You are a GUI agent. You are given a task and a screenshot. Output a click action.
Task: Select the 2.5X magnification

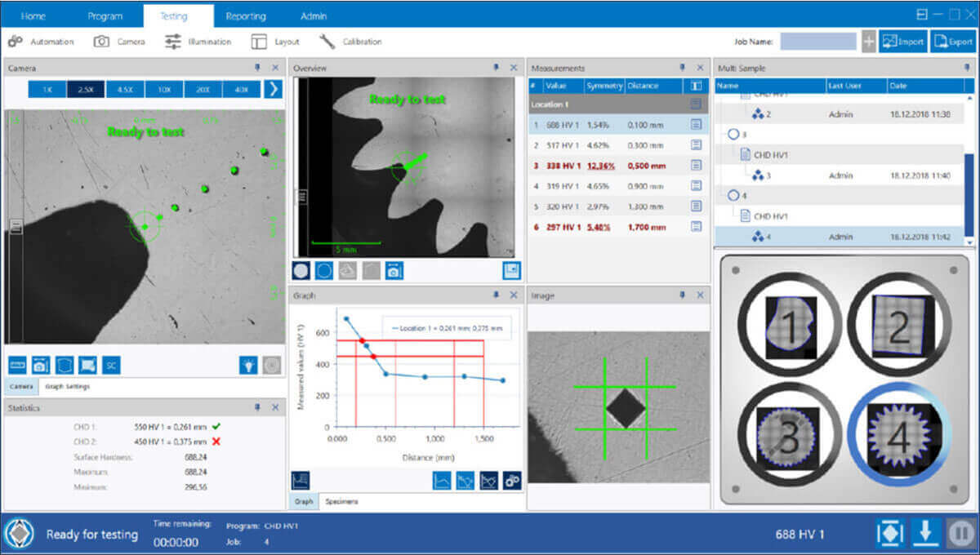tap(86, 88)
